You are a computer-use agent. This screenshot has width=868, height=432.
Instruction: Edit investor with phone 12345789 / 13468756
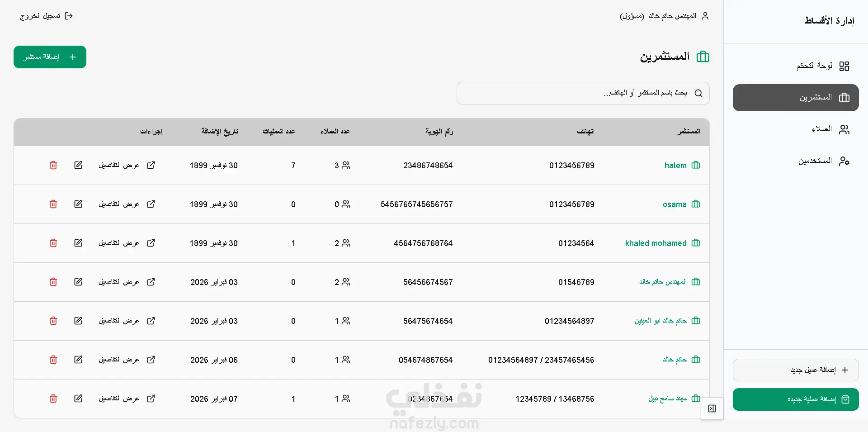pyautogui.click(x=78, y=399)
